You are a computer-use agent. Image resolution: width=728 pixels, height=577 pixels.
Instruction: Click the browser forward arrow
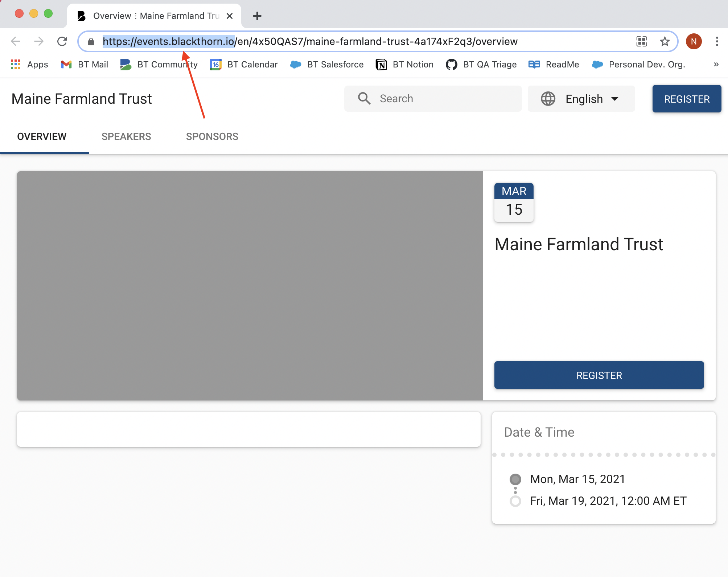(x=39, y=41)
